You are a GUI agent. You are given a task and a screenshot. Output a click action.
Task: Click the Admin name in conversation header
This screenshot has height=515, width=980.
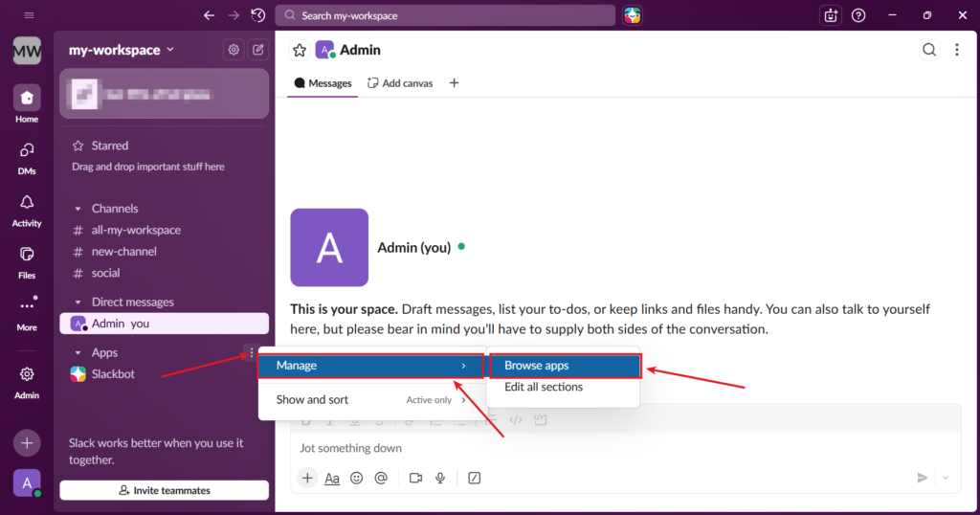360,50
